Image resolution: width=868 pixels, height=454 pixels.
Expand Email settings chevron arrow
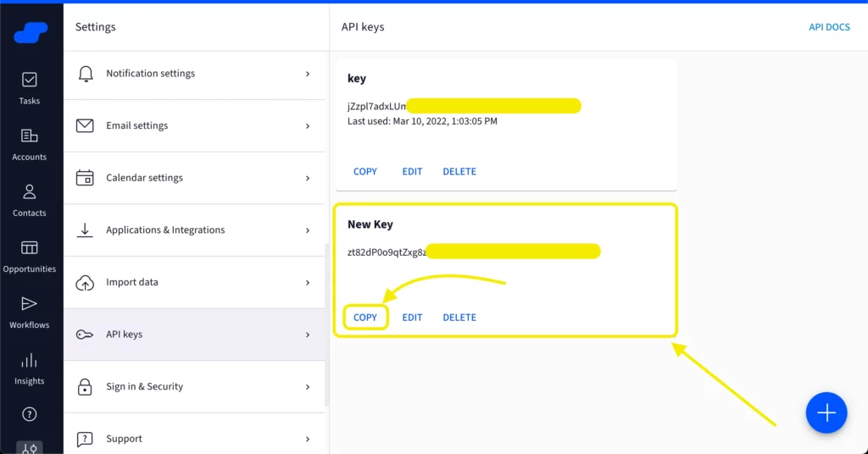pos(308,126)
